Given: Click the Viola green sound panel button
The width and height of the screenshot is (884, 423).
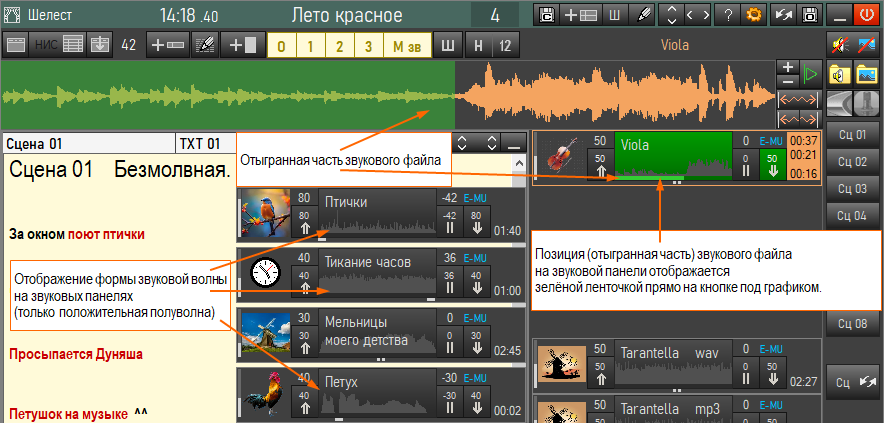Looking at the screenshot, I should (673, 156).
